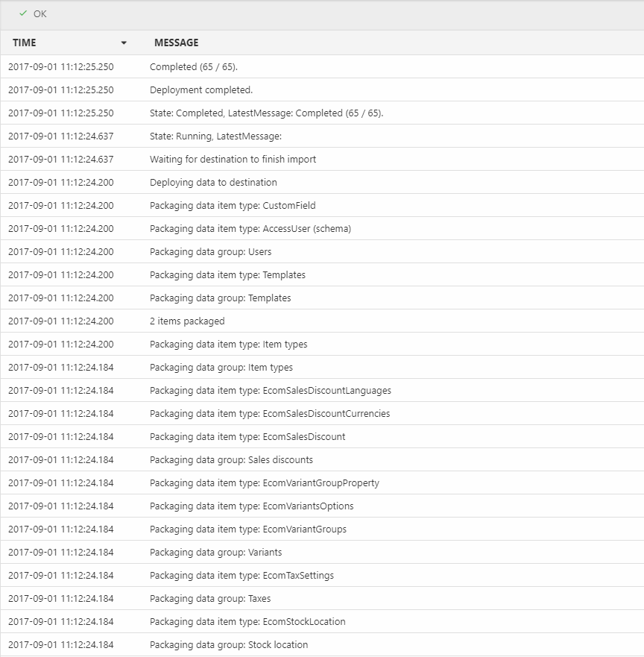Click the OK checkmark icon
The image size is (644, 657).
pos(23,13)
